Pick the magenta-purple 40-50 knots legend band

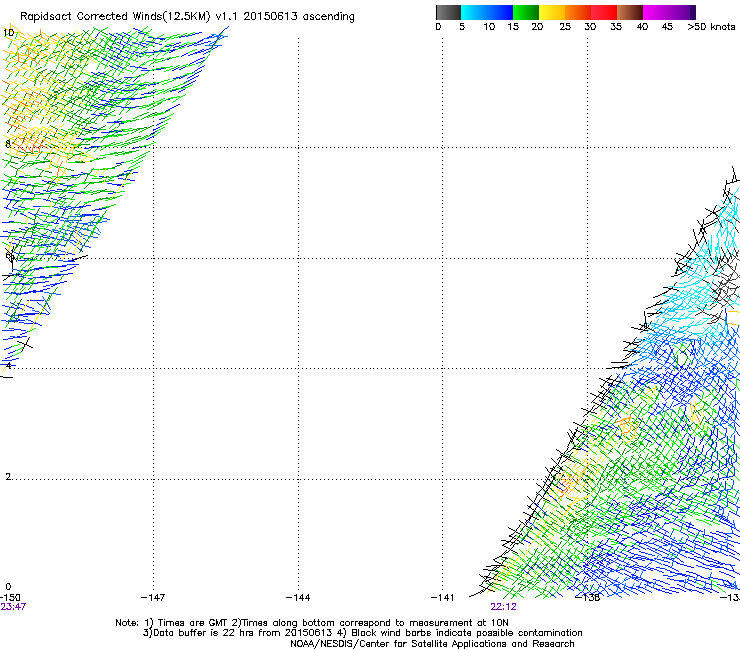[669, 12]
